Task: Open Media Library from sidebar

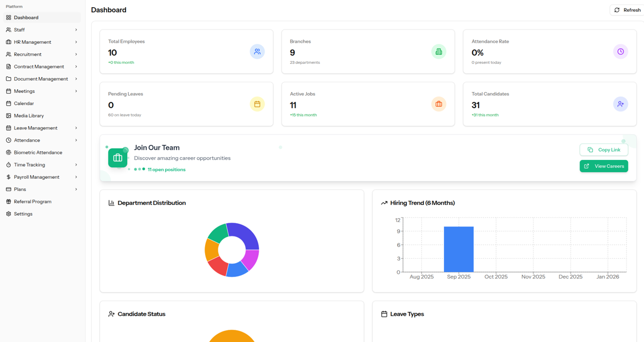Action: coord(28,115)
